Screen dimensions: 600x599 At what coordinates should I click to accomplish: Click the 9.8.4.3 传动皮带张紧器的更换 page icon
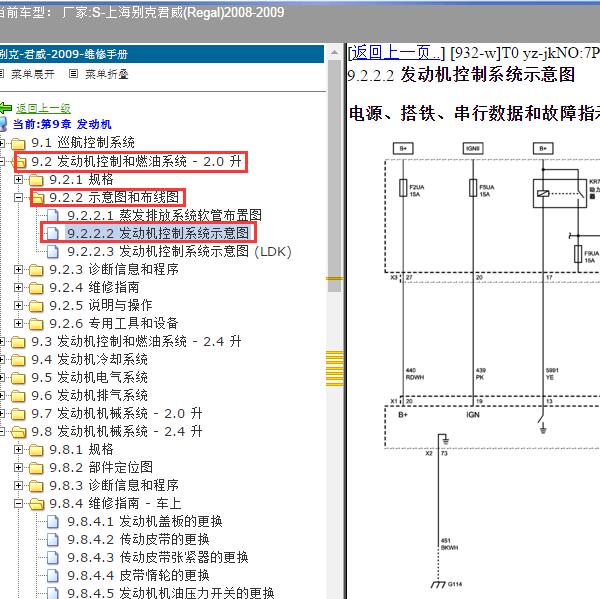click(x=53, y=557)
